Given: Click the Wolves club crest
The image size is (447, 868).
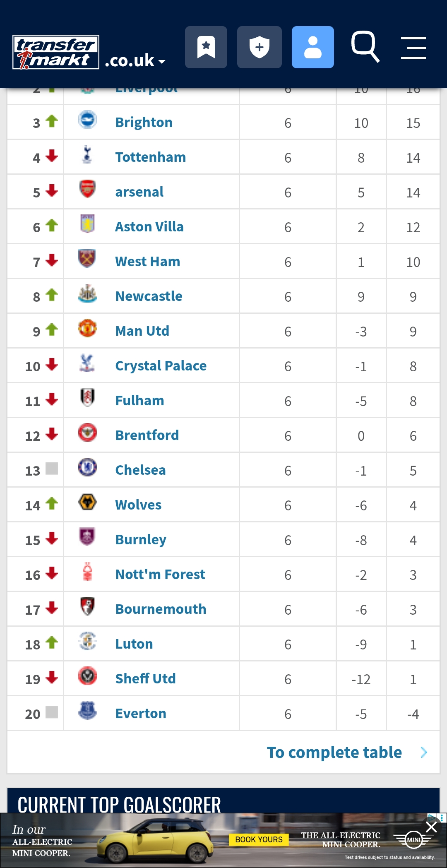Looking at the screenshot, I should pos(87,502).
